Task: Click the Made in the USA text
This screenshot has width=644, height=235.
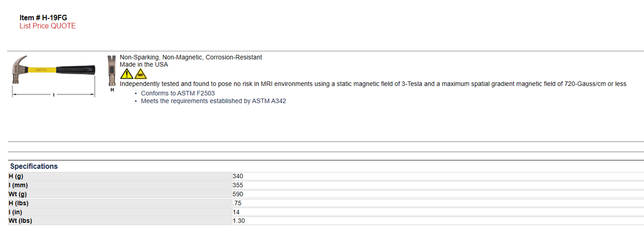Action: click(144, 65)
